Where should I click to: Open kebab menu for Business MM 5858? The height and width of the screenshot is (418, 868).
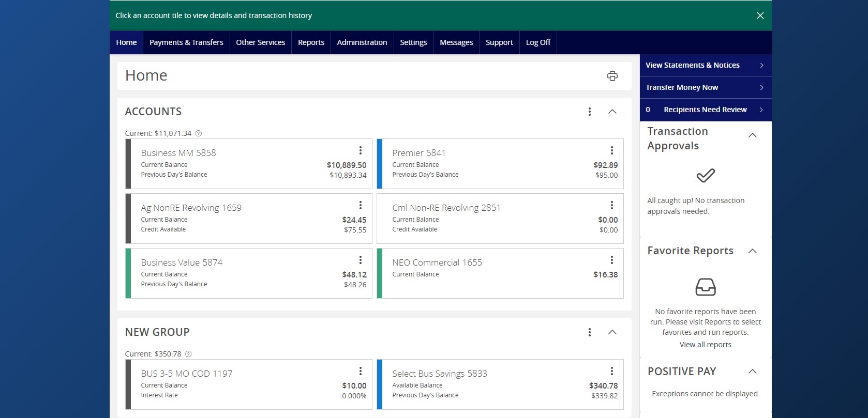point(360,150)
